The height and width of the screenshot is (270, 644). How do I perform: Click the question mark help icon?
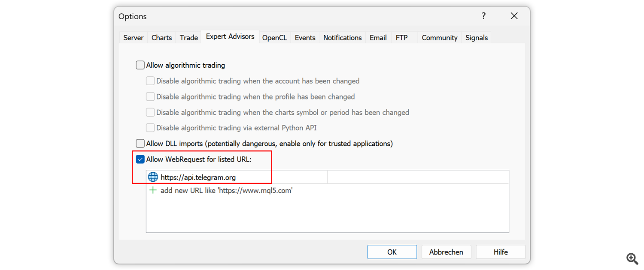(x=484, y=16)
